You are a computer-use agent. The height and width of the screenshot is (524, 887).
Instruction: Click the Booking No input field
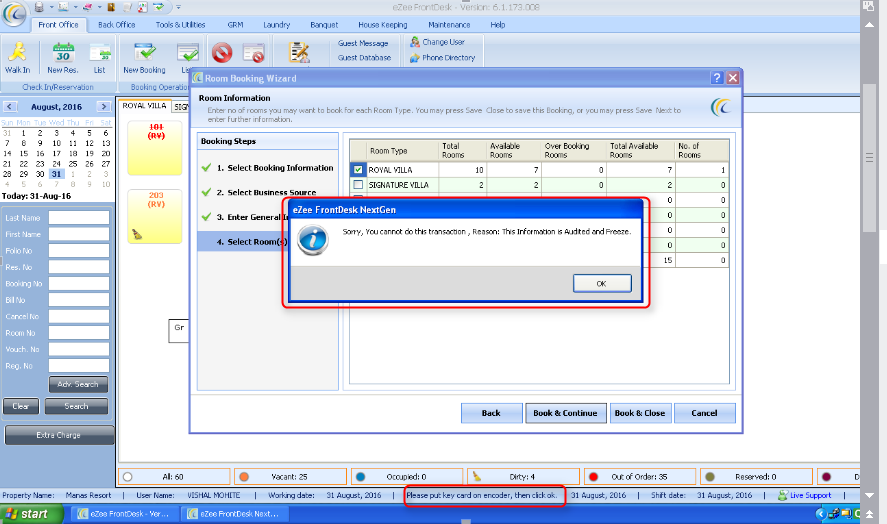79,284
